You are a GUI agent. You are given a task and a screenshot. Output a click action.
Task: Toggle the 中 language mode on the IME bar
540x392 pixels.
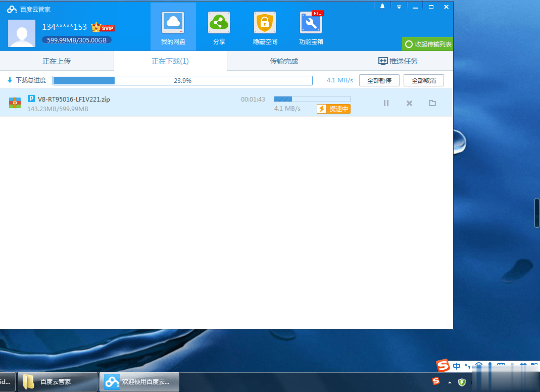tap(457, 366)
